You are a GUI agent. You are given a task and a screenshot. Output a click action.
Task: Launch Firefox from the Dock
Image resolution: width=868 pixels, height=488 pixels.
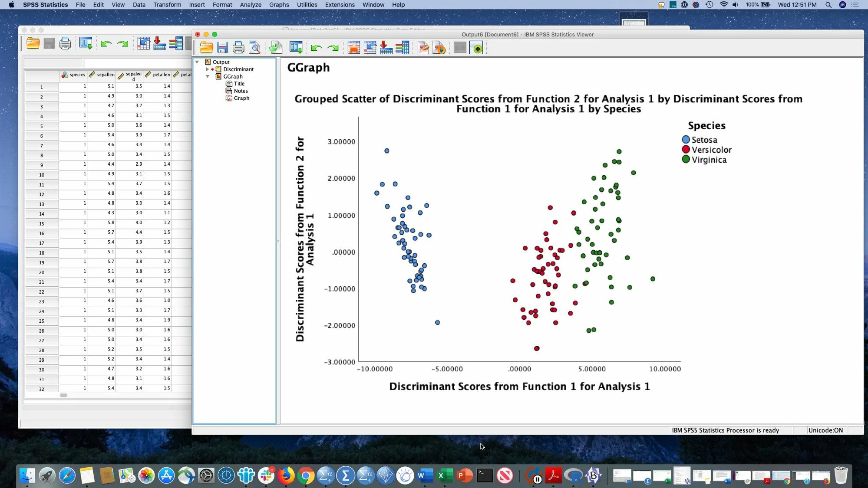coord(287,475)
